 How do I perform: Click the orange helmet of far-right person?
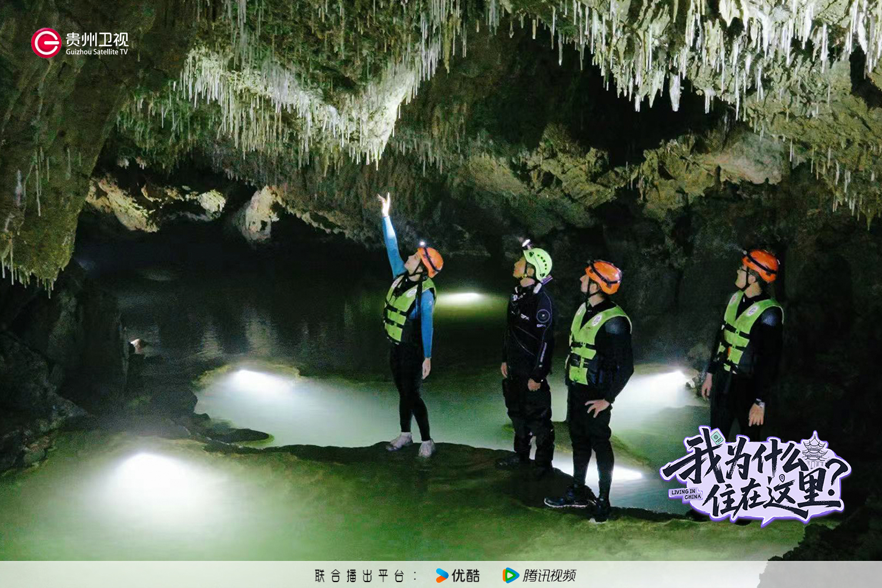pyautogui.click(x=761, y=263)
